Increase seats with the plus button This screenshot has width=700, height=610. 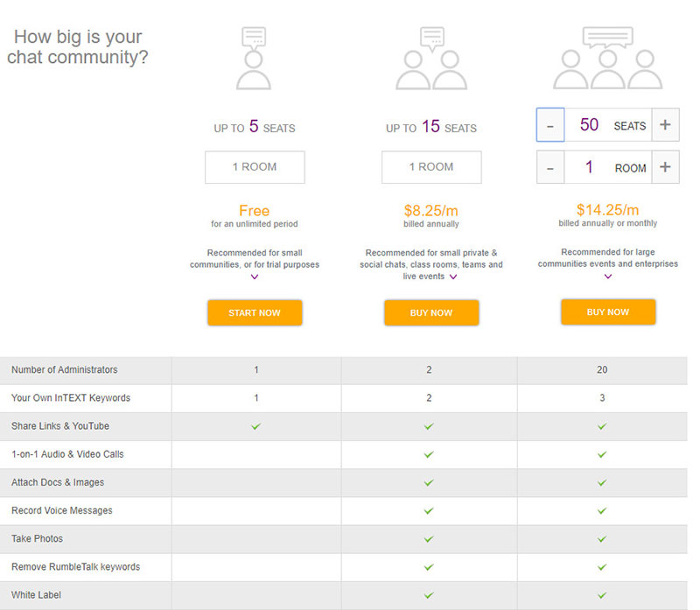[665, 125]
